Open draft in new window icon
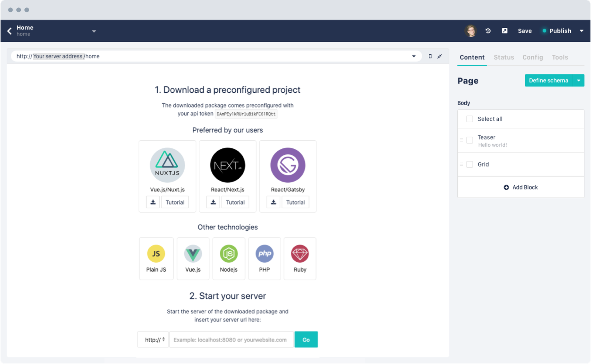Viewport: 591px width, 364px height. click(x=505, y=31)
